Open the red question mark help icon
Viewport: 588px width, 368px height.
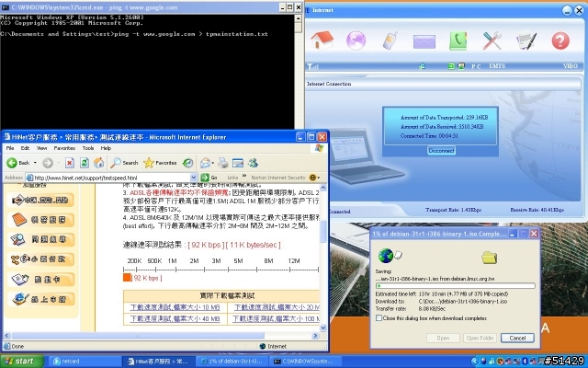tap(560, 40)
